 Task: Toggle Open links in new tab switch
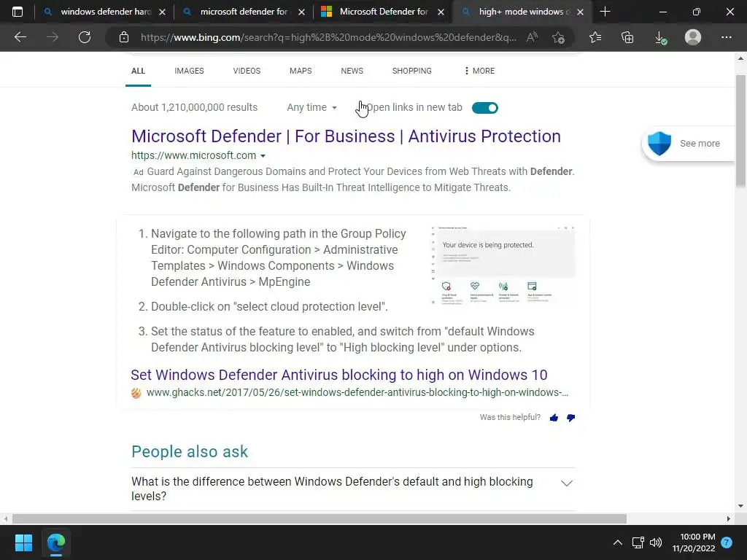[485, 108]
